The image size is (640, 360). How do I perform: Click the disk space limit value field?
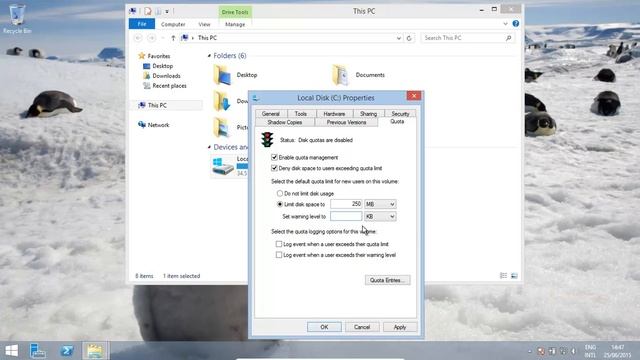[x=346, y=204]
